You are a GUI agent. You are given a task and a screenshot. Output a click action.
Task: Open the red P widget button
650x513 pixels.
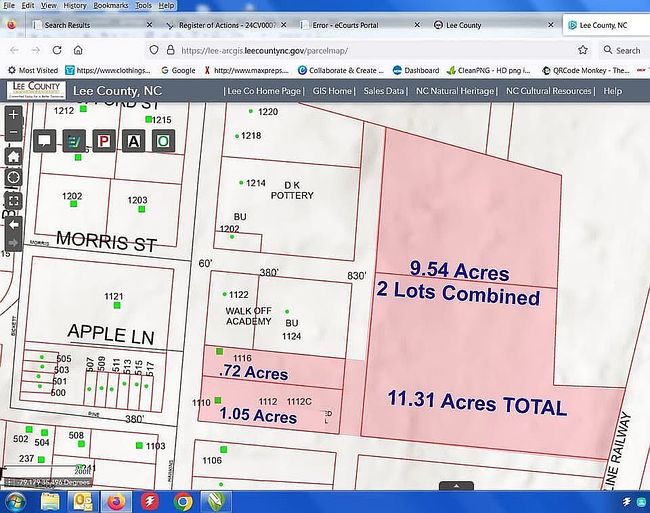click(104, 141)
